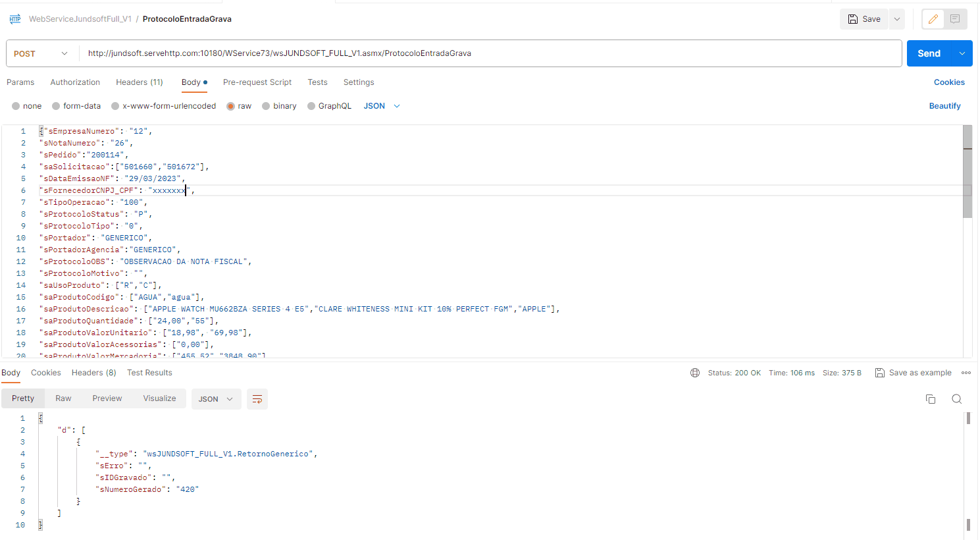
Task: Click the pencil edit icon
Action: 933,19
